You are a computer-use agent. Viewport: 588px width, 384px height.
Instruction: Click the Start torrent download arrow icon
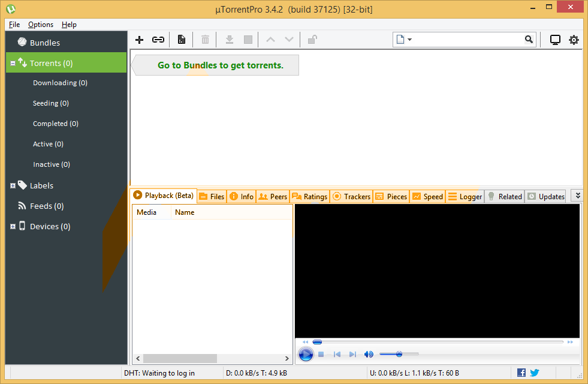[x=230, y=40]
